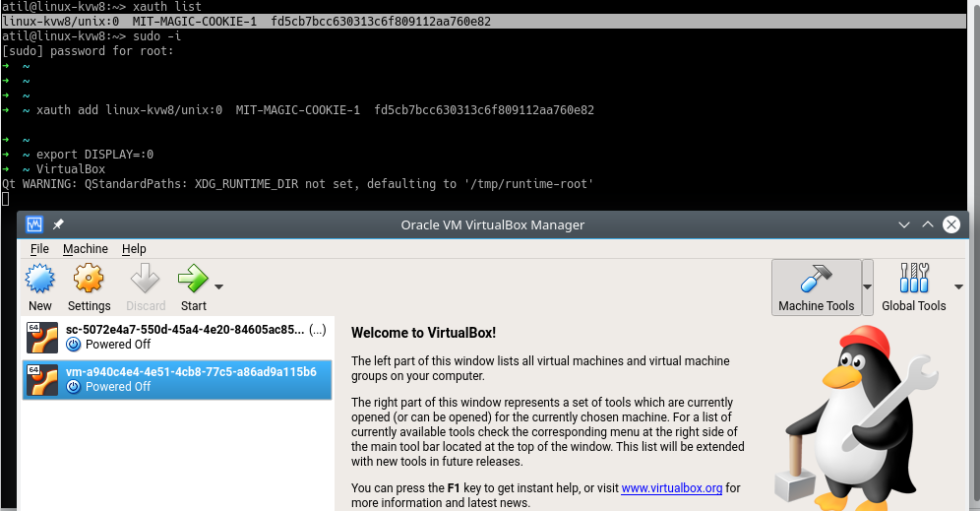Click the power state icon of sc-5072e4a7
The image size is (980, 511).
point(73,344)
